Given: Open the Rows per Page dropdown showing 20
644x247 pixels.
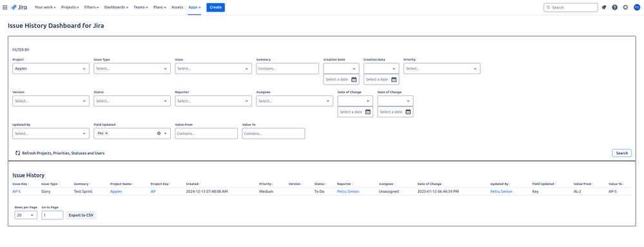Looking at the screenshot, I should [x=26, y=215].
